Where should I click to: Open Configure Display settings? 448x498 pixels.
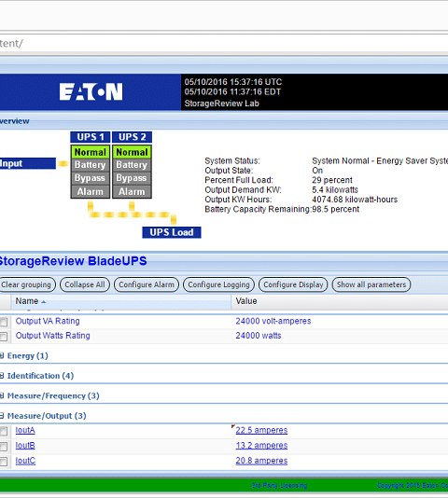[x=293, y=284]
